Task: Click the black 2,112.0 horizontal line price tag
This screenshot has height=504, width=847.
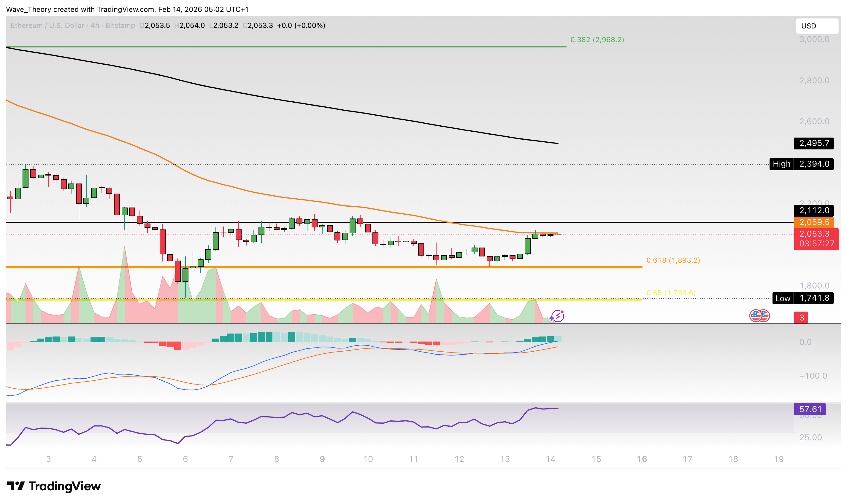Action: [x=813, y=210]
